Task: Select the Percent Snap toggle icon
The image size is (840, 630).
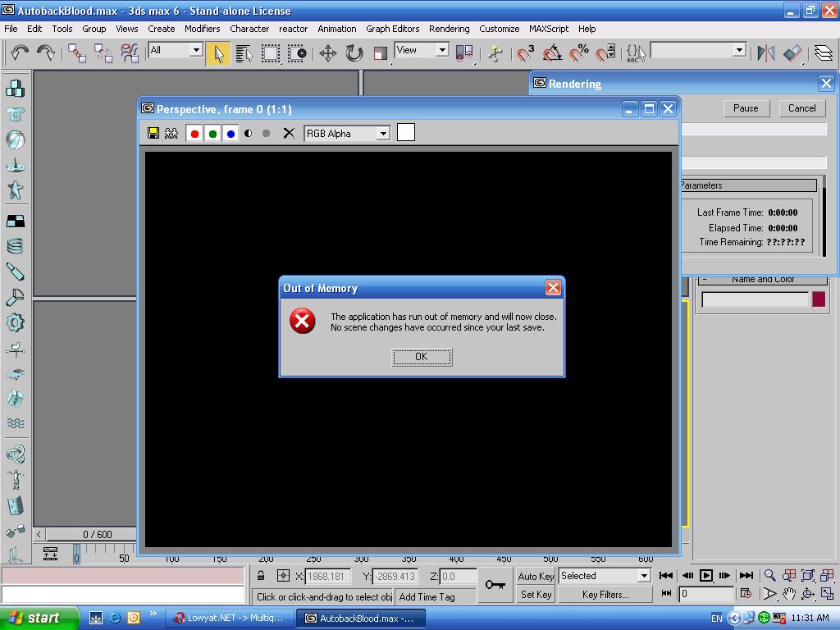Action: (579, 54)
